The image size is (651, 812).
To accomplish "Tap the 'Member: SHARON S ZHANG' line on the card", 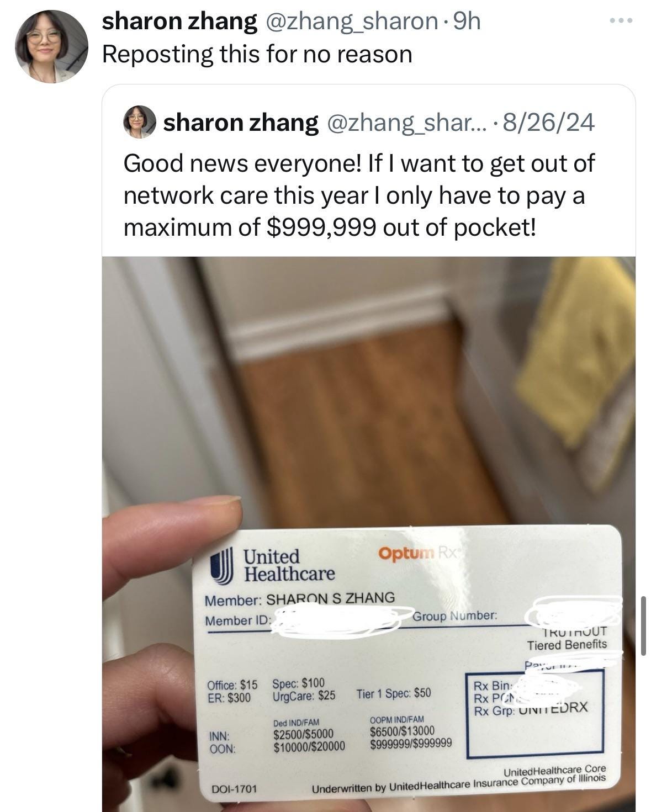I will click(300, 598).
